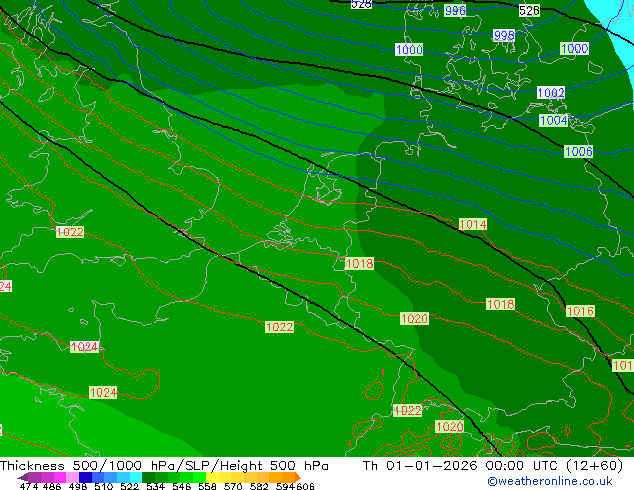
Task: Click the 996 isobar pressure label
Action: point(455,10)
